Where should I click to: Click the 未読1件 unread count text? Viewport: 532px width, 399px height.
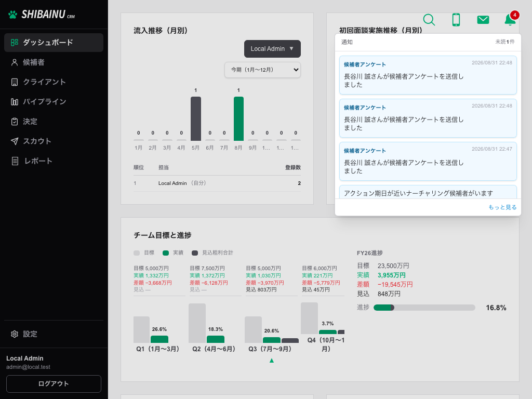(x=505, y=42)
